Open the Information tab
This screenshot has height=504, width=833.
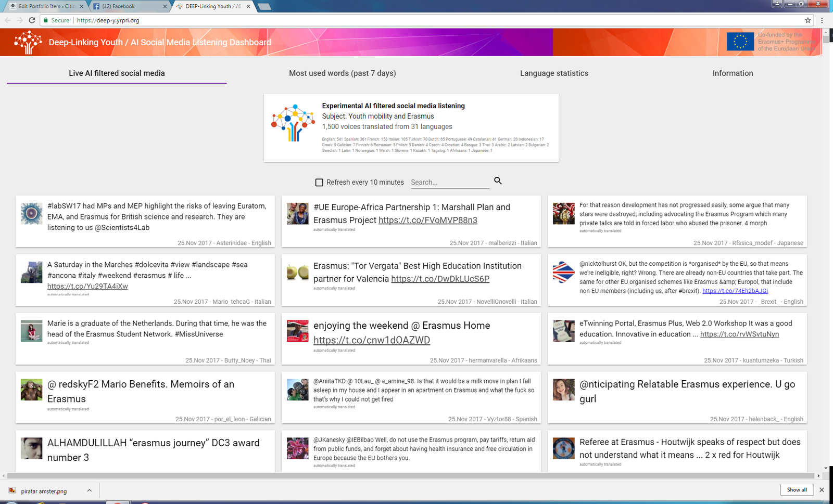(x=733, y=73)
